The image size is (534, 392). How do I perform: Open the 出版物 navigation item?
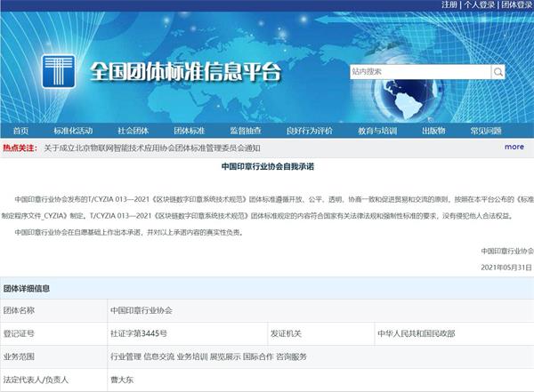(433, 131)
